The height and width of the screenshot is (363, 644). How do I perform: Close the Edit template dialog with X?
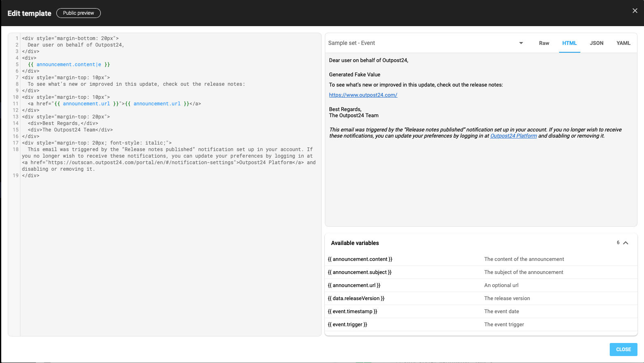pos(635,11)
